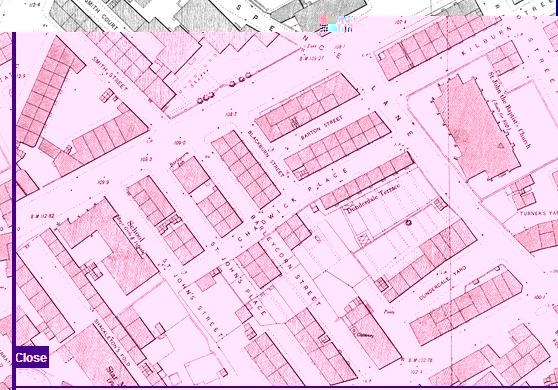Click the 'TURNER'S YARD' map label

(538, 214)
